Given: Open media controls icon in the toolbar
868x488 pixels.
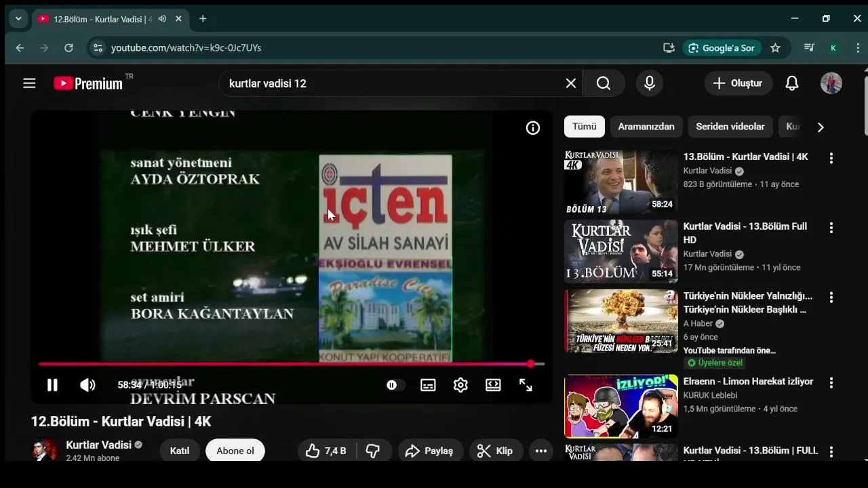Looking at the screenshot, I should pyautogui.click(x=809, y=47).
